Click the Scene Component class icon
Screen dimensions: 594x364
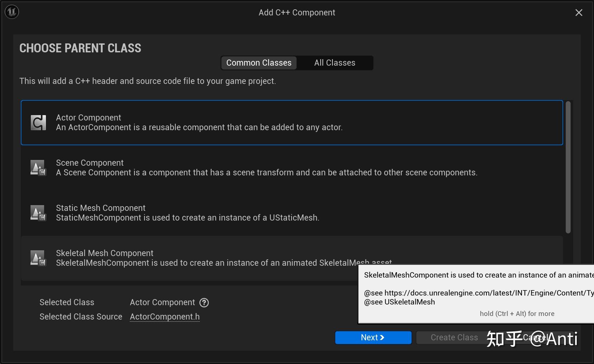[38, 168]
